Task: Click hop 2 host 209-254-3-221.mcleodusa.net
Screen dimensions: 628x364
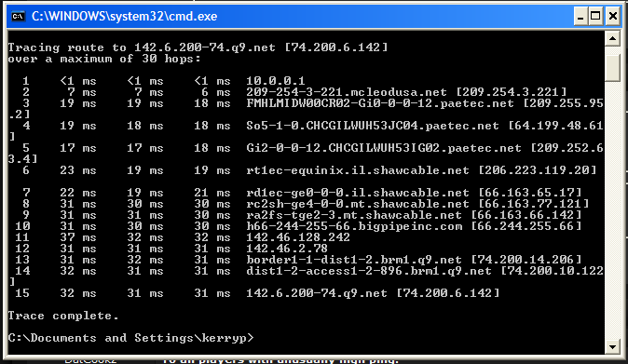Action: 347,92
